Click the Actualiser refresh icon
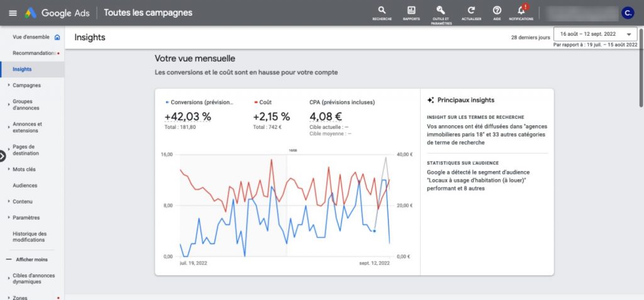The image size is (644, 300). click(x=471, y=11)
